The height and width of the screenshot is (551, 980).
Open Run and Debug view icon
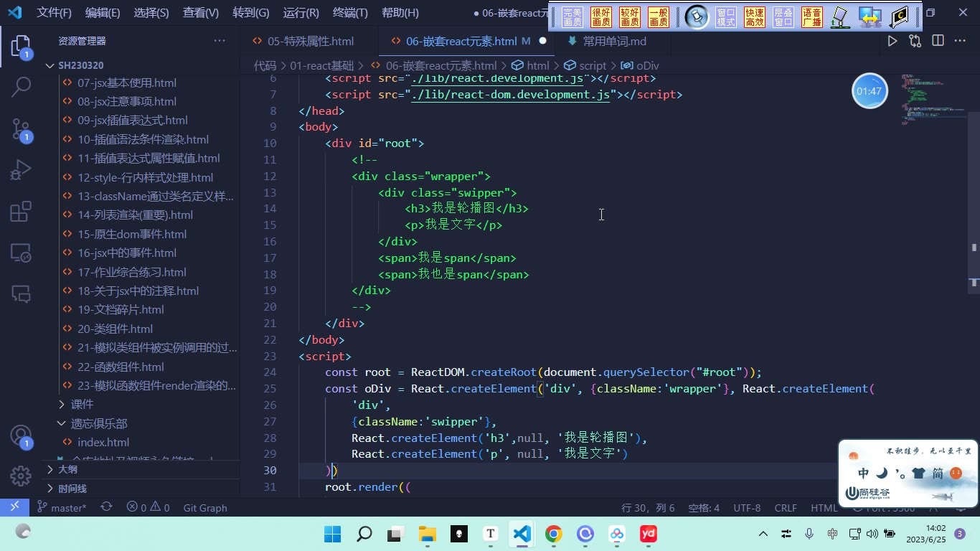21,171
